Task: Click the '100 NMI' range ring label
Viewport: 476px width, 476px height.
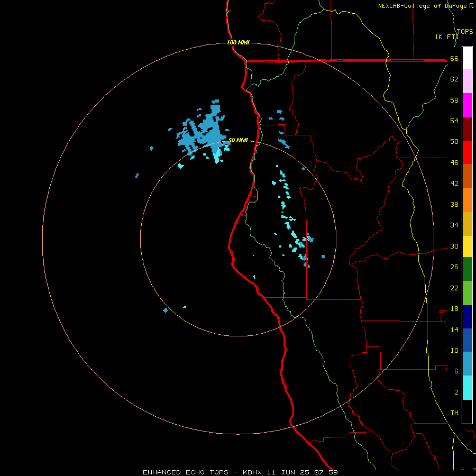Action: [238, 42]
